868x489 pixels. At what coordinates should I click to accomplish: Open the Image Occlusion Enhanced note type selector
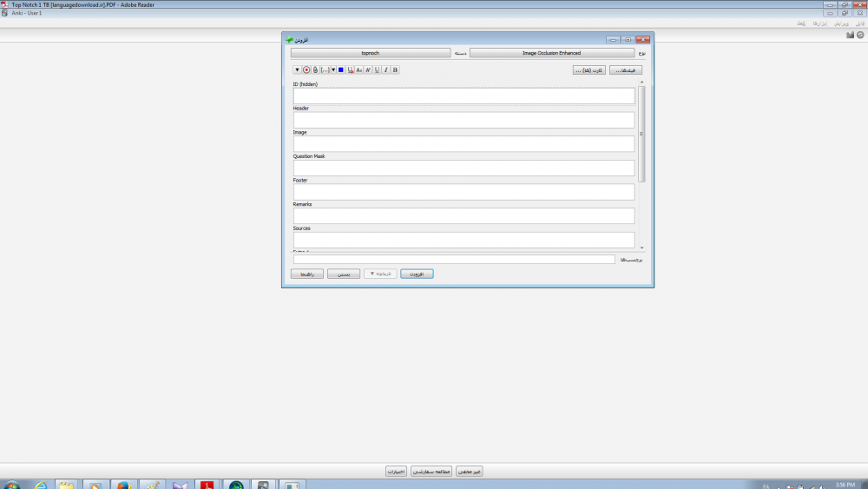pos(551,53)
